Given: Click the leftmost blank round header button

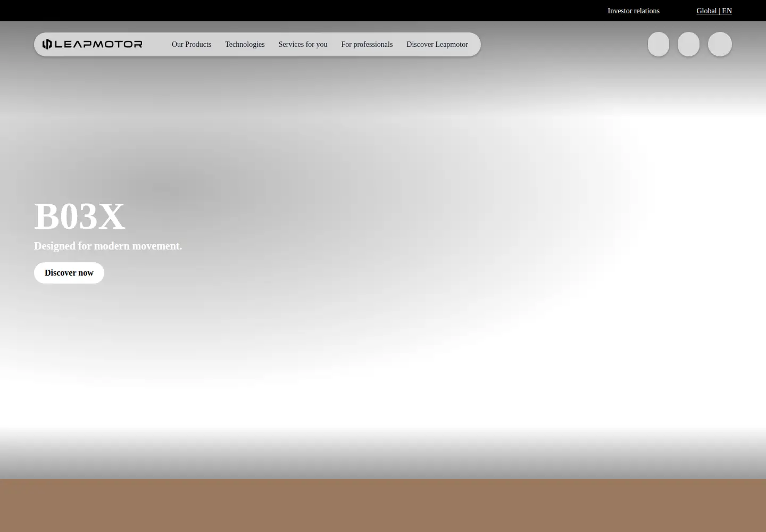Looking at the screenshot, I should [x=659, y=44].
